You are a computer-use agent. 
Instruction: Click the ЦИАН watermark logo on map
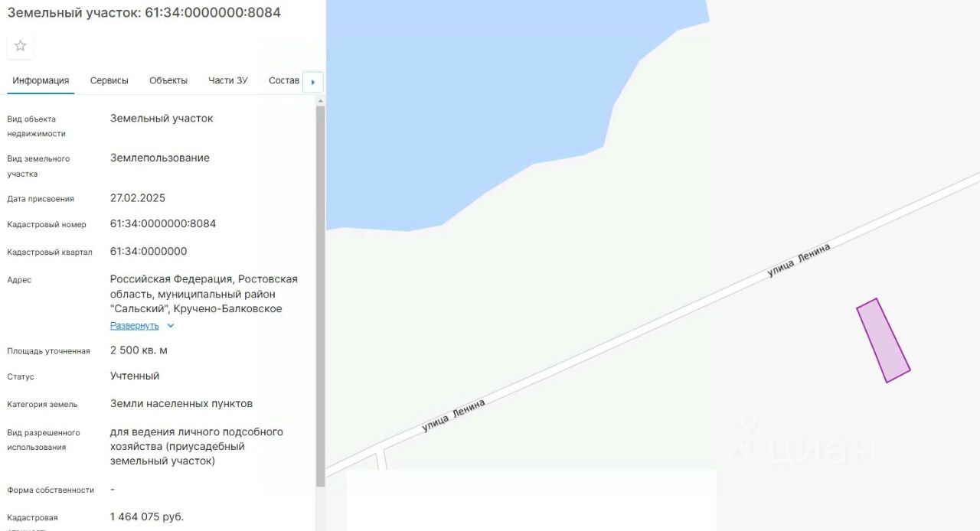(802, 447)
